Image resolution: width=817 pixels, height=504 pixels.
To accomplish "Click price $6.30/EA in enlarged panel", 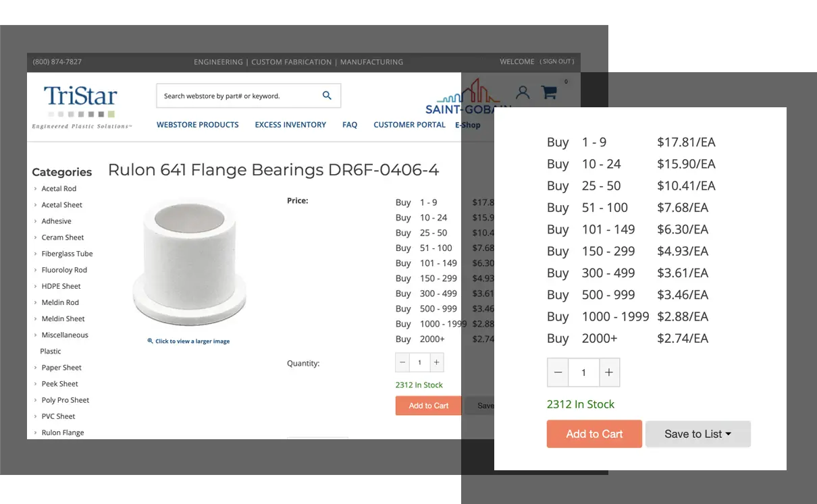I will pos(683,229).
